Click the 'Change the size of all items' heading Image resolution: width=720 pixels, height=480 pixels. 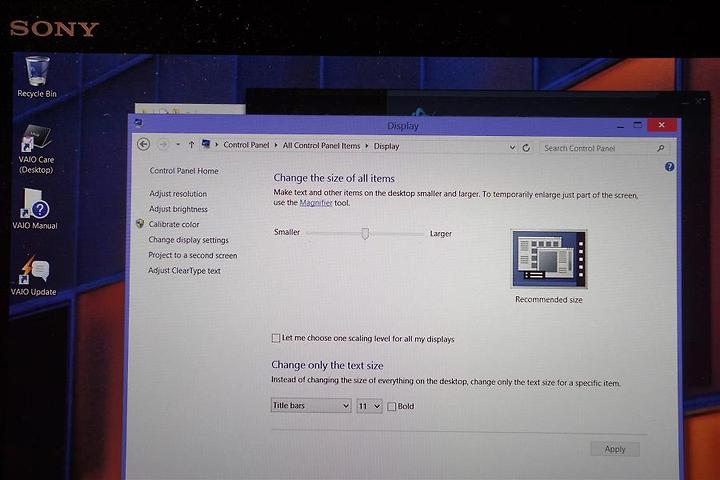[334, 178]
